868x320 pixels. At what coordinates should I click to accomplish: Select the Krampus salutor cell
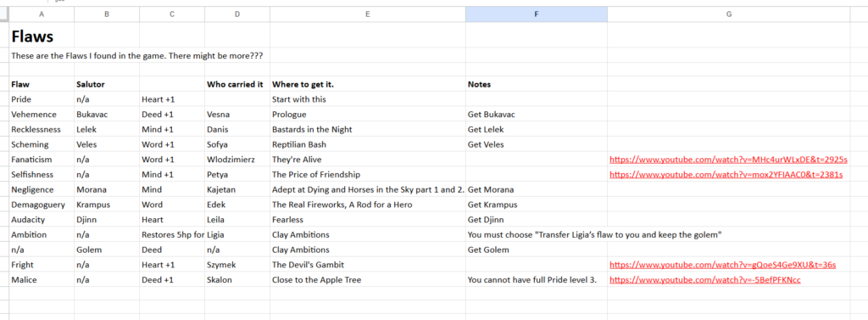tap(107, 205)
